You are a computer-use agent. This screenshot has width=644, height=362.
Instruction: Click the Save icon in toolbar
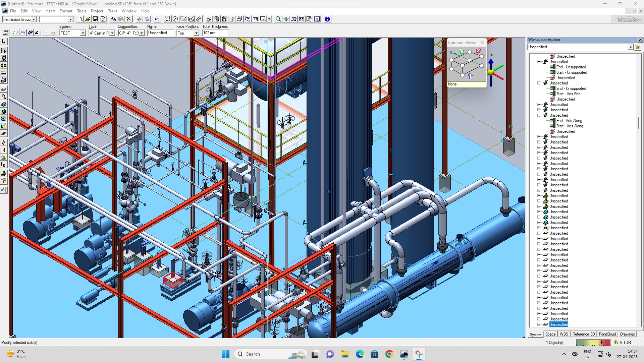coord(95,19)
